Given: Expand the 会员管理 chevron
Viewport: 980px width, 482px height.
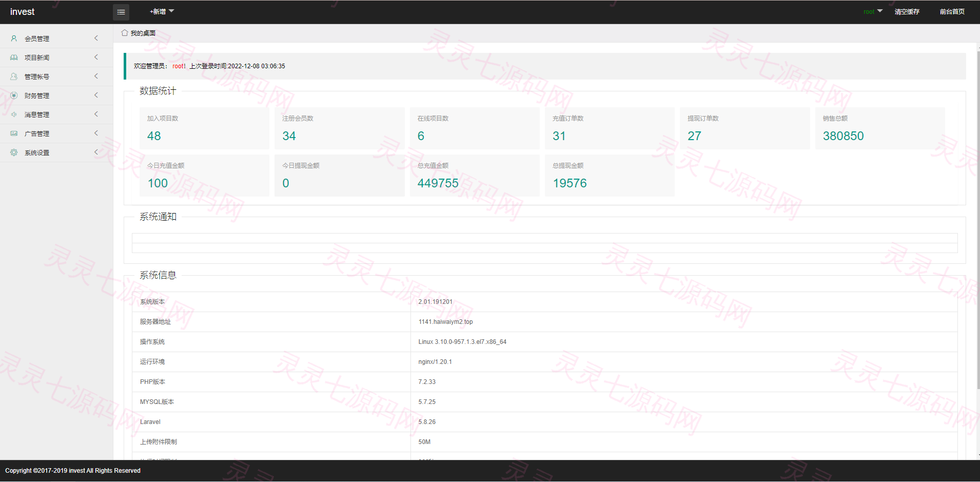Looking at the screenshot, I should tap(96, 38).
